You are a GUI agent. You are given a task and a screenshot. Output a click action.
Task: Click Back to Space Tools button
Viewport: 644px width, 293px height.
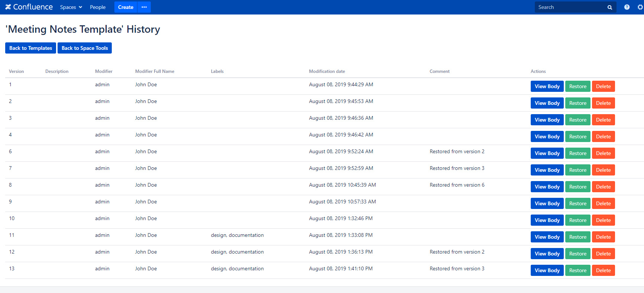pyautogui.click(x=85, y=48)
